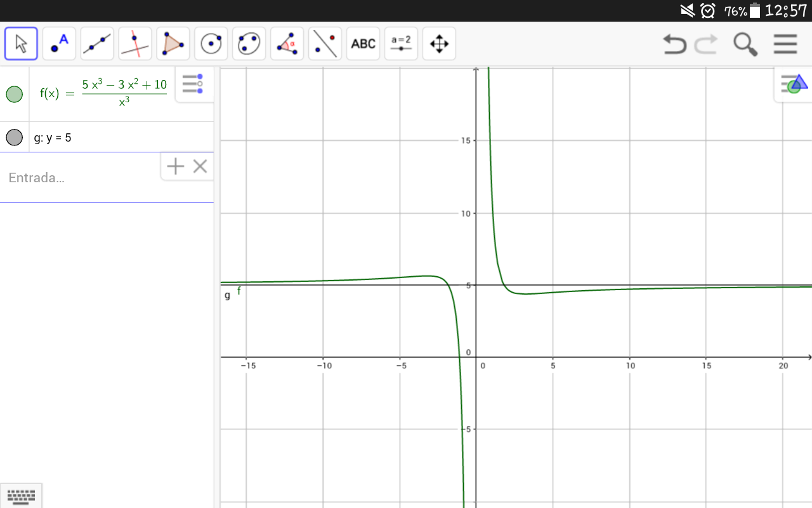Select the Move arrow tool

tap(21, 44)
